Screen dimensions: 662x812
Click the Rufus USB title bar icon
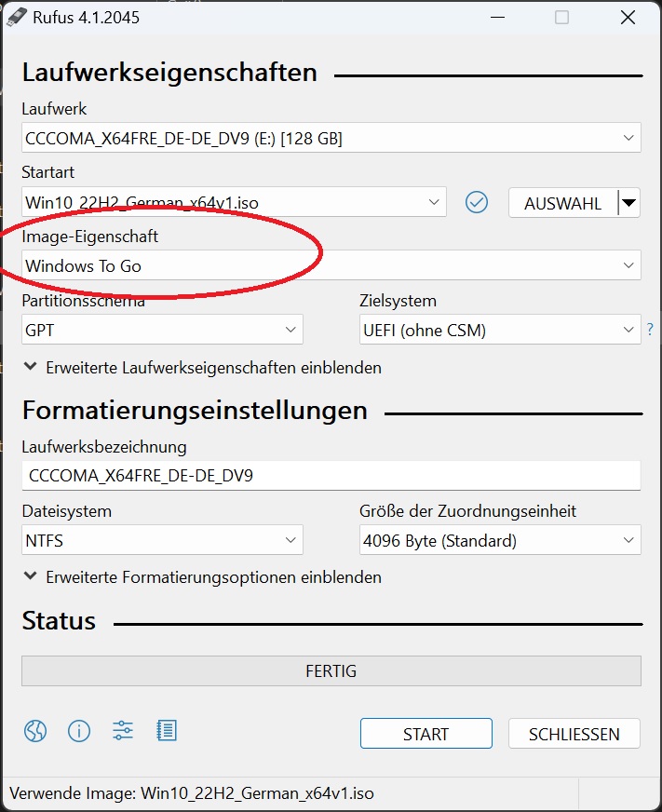point(16,17)
